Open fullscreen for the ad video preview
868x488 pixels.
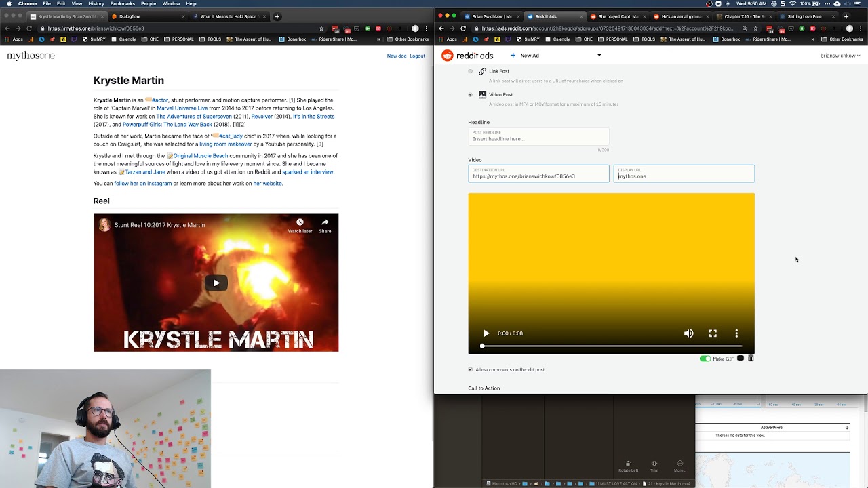point(713,333)
